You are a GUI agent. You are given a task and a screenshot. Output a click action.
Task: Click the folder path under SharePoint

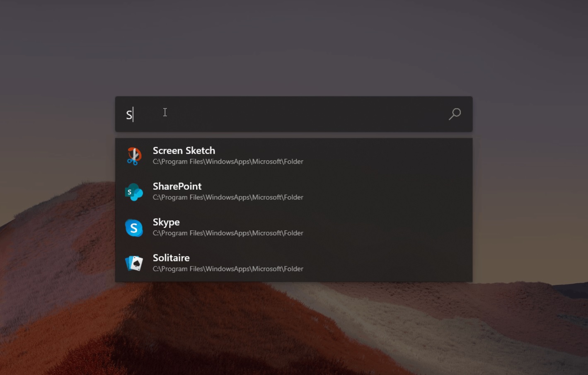point(228,197)
